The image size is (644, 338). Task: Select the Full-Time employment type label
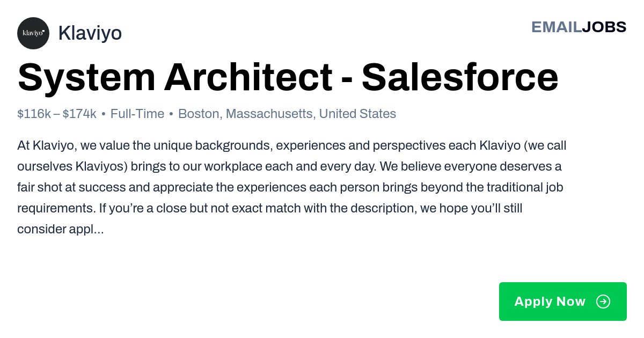(137, 114)
